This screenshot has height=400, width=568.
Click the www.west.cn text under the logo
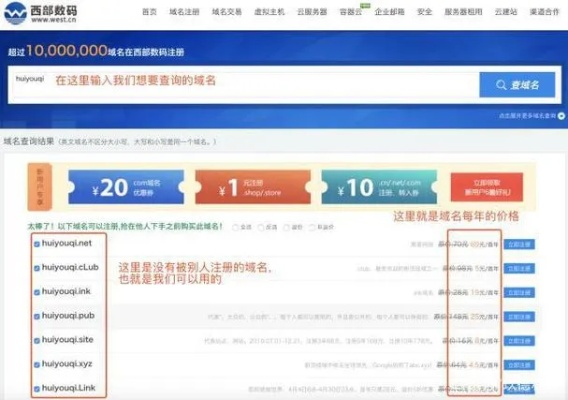pos(54,20)
